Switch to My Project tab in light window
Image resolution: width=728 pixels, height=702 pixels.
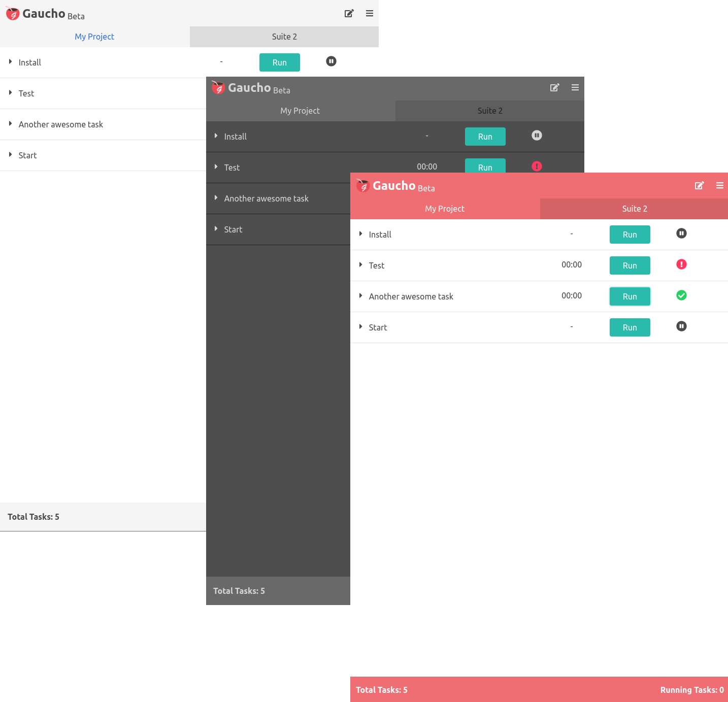pos(94,37)
